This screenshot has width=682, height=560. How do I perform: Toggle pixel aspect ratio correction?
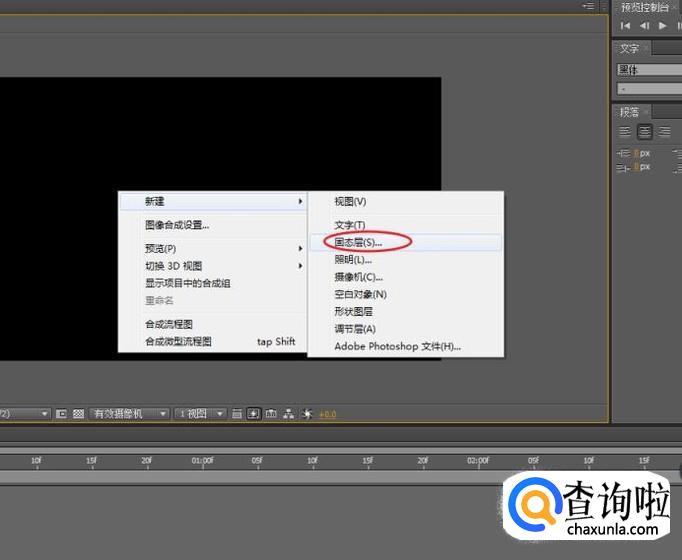click(237, 413)
